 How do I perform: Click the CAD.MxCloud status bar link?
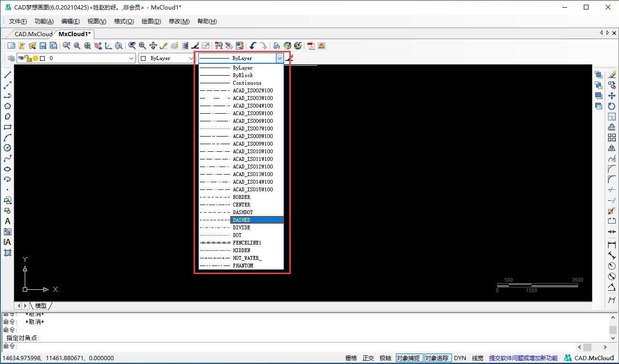click(x=589, y=358)
